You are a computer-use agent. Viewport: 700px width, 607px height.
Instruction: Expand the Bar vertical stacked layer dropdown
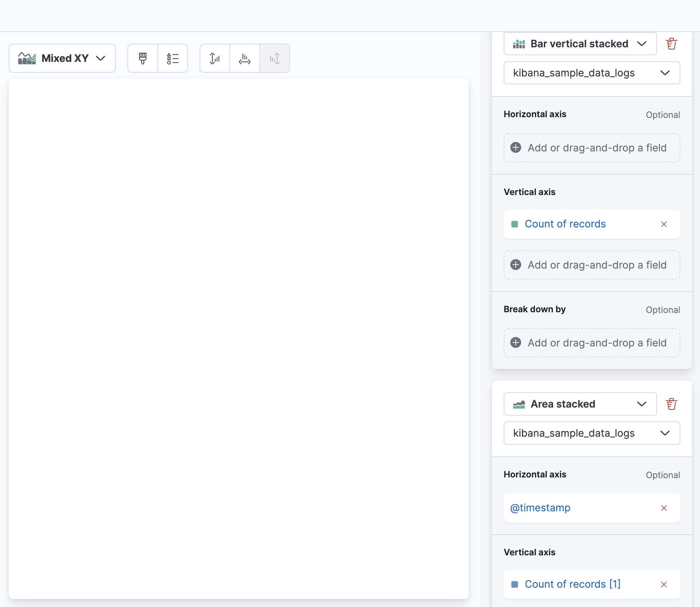(642, 44)
